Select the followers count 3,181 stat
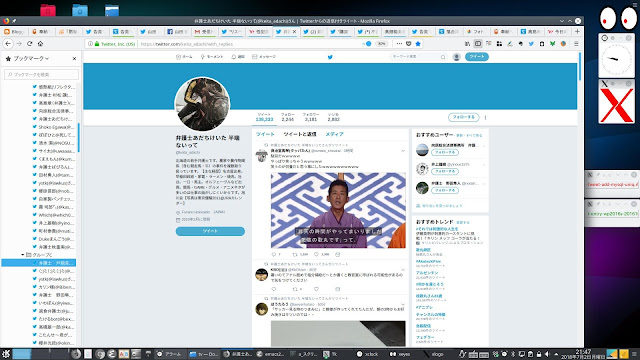640x360 pixels. 311,117
